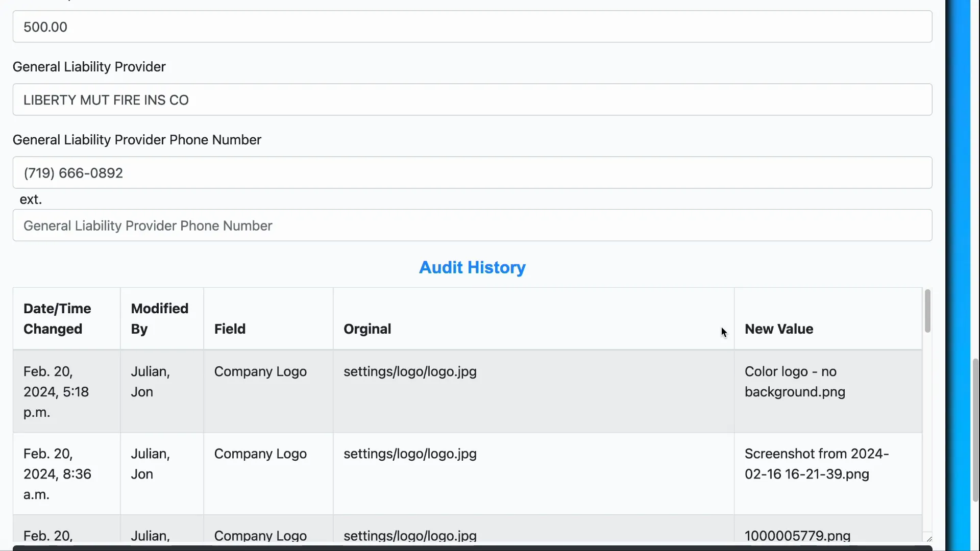
Task: Click the Company Logo field entry
Action: [260, 372]
